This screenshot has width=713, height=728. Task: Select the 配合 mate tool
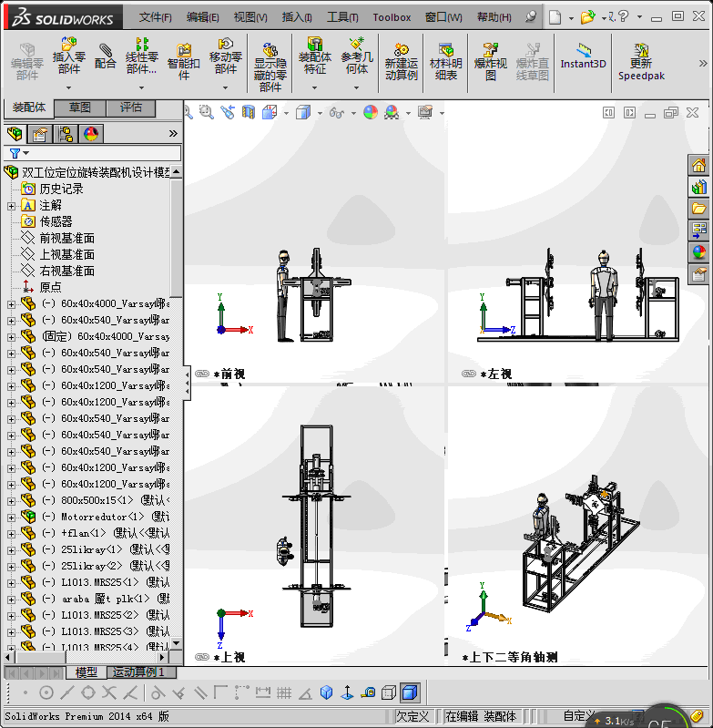(106, 56)
